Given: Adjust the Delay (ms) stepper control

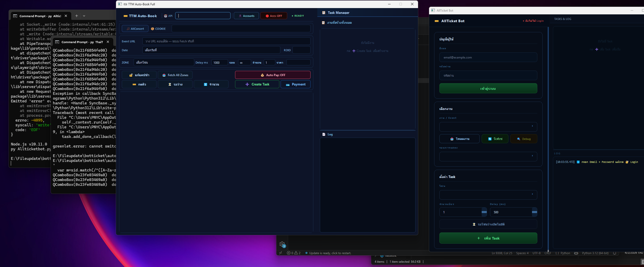Looking at the screenshot, I should tap(534, 212).
